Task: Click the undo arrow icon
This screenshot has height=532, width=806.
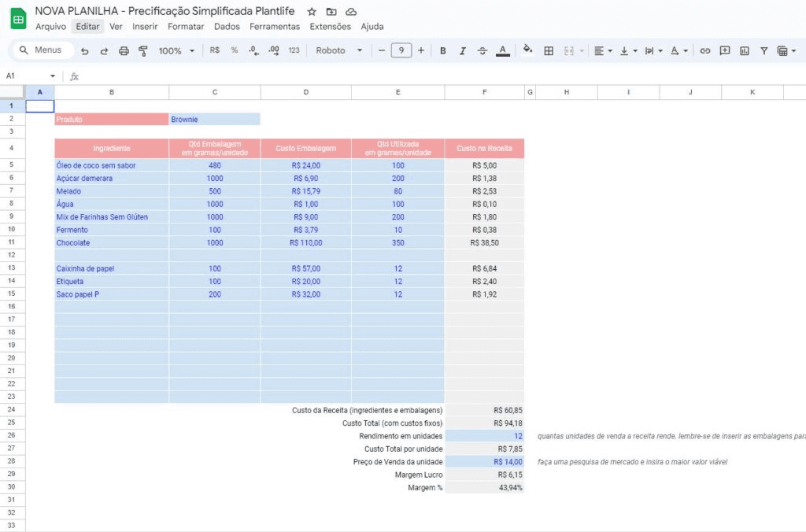Action: coord(85,51)
